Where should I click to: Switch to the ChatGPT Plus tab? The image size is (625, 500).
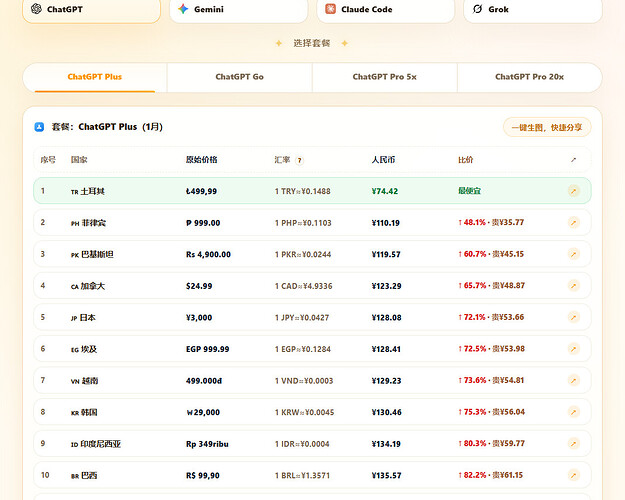tap(95, 77)
